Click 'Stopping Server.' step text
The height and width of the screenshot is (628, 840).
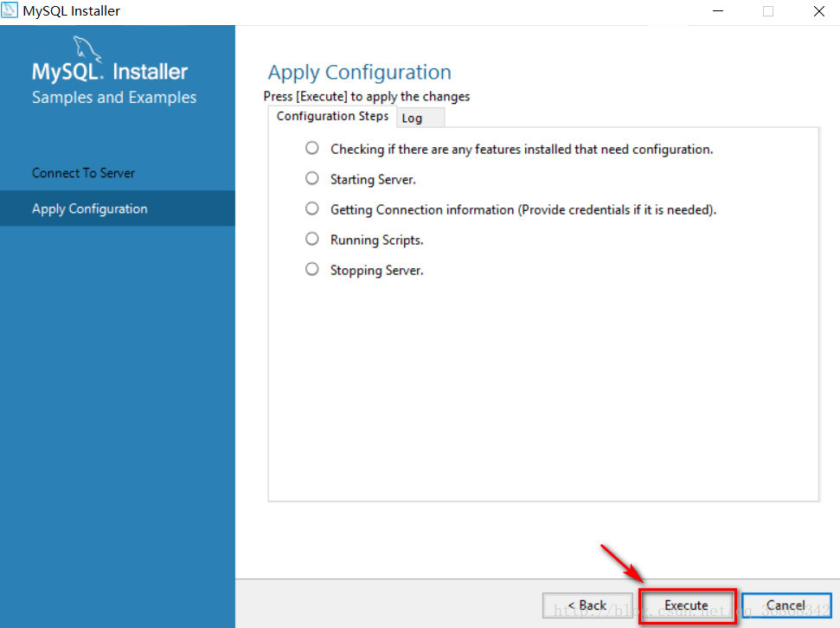[376, 270]
